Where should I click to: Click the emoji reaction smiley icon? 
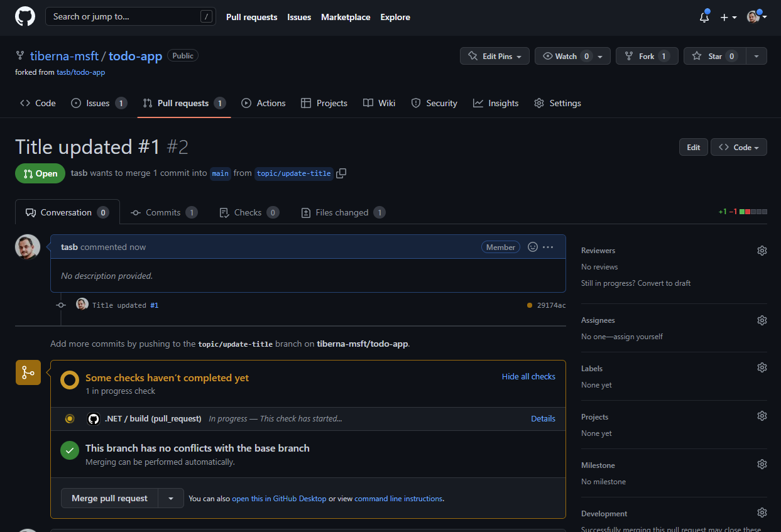click(x=533, y=247)
